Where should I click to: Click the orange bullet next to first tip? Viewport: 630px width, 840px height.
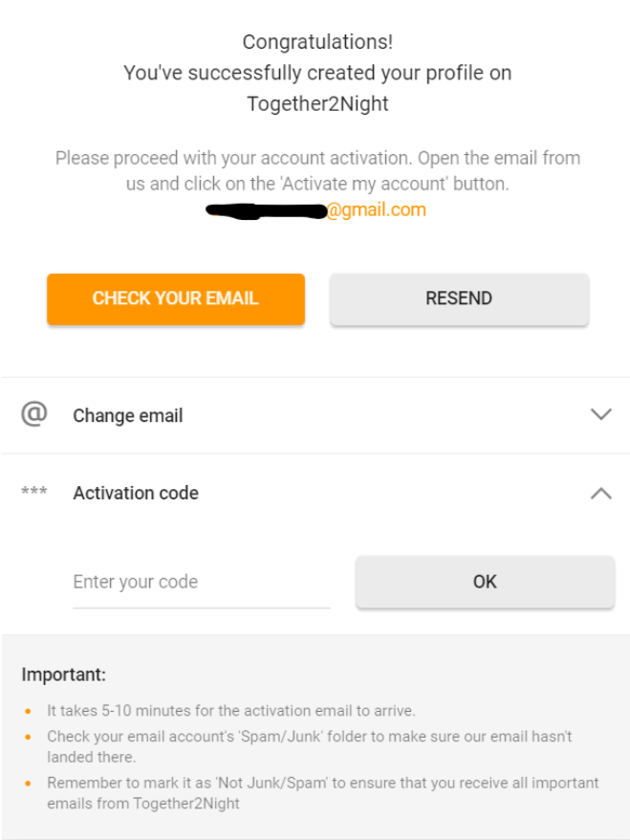pos(27,711)
